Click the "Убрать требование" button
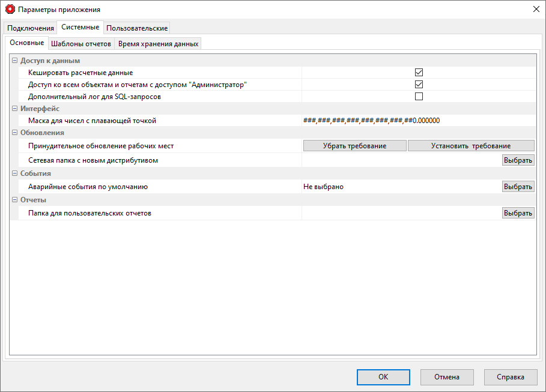Viewport: 546px width, 392px height. click(x=354, y=146)
